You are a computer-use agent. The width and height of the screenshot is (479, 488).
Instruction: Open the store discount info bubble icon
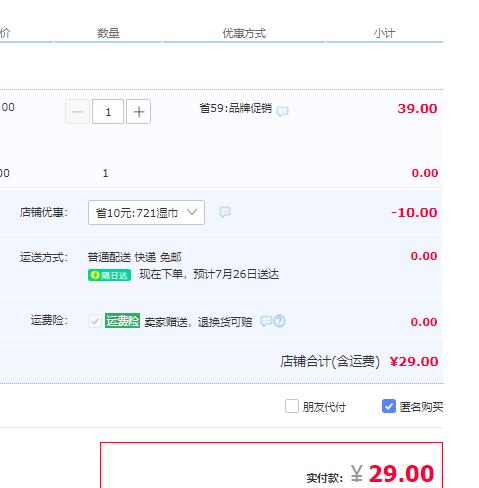(x=225, y=212)
